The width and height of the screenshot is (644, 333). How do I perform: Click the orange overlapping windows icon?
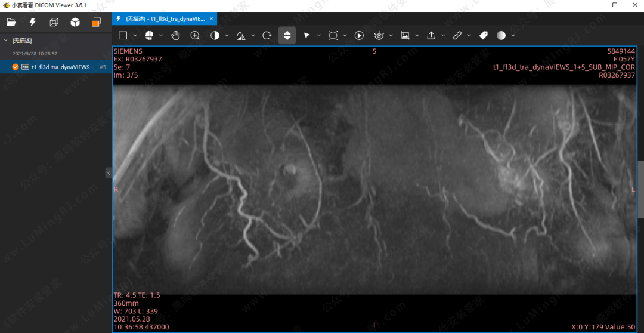click(x=96, y=23)
